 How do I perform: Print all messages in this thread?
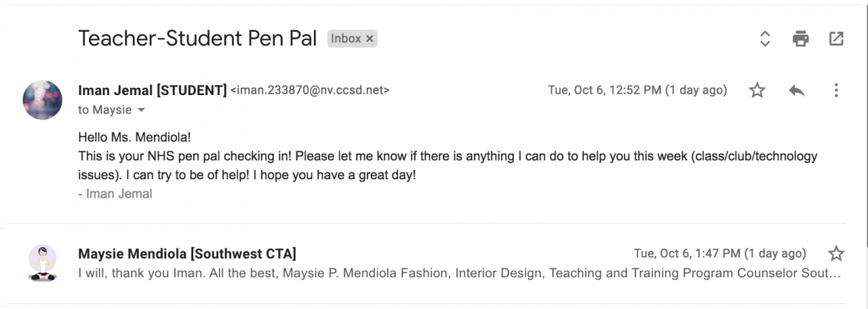pos(801,39)
